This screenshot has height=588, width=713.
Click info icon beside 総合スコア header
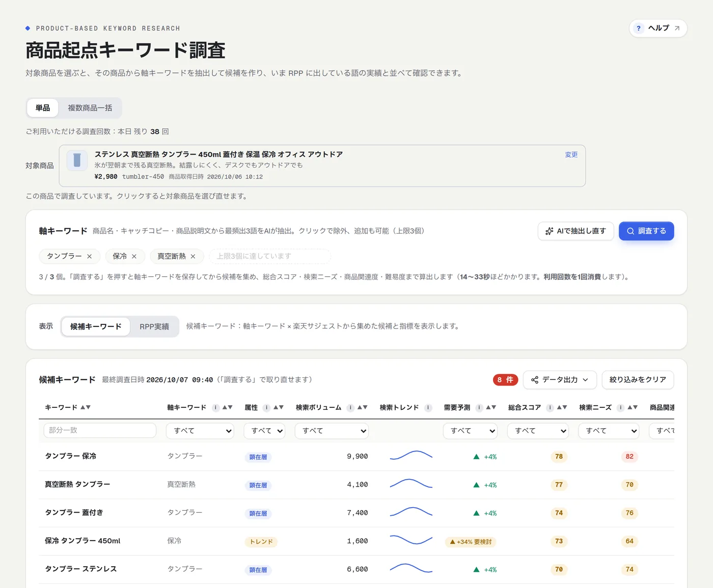[x=550, y=408]
